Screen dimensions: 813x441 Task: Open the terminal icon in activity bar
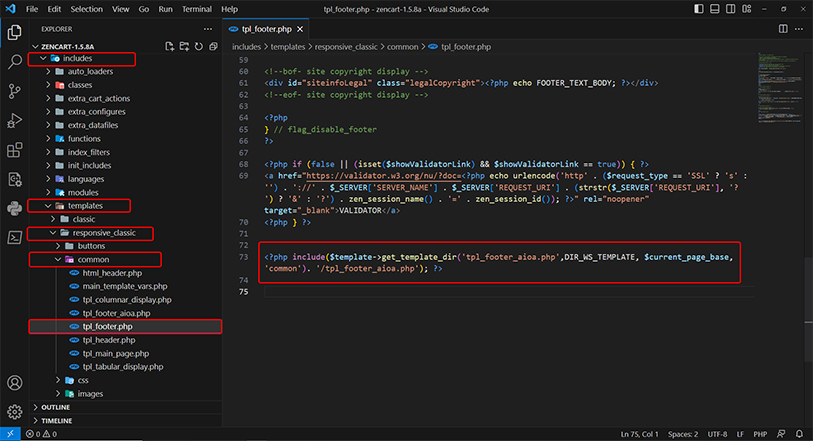coord(15,237)
